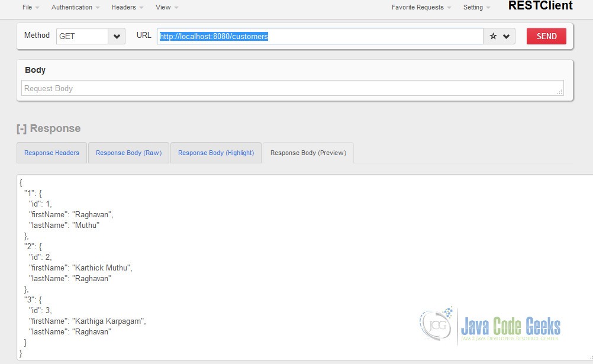Click the "firstName": "Karthick Muthu" line
This screenshot has height=364, width=593.
pos(80,268)
